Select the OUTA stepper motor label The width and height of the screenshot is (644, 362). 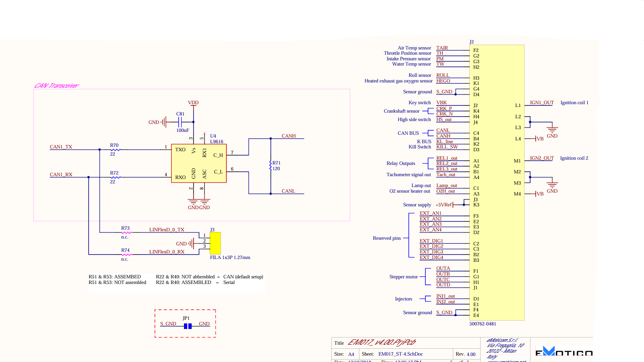tap(443, 268)
